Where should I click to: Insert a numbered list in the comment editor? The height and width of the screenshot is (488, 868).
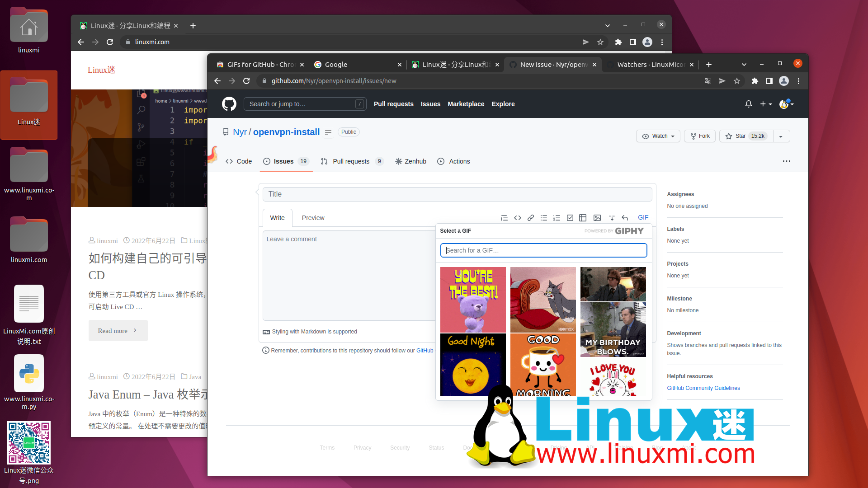click(x=557, y=218)
